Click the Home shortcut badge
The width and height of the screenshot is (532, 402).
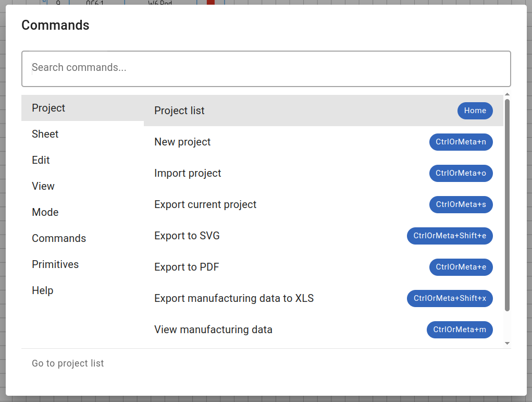coord(475,111)
